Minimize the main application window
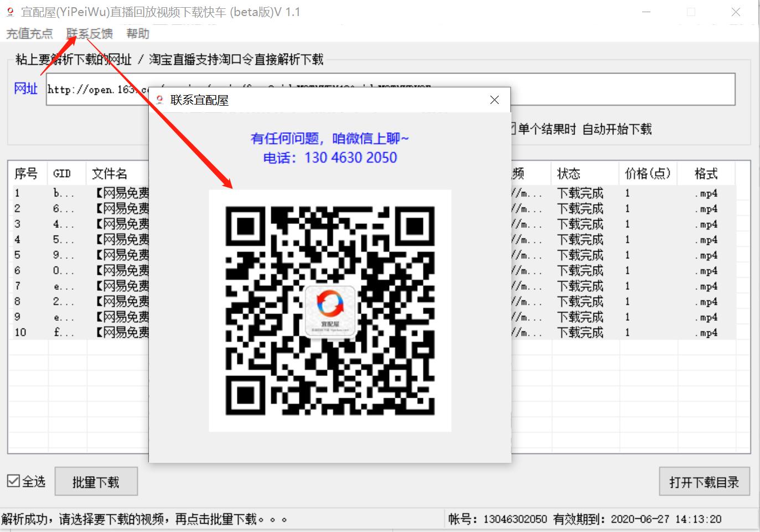The width and height of the screenshot is (760, 532). (x=647, y=12)
